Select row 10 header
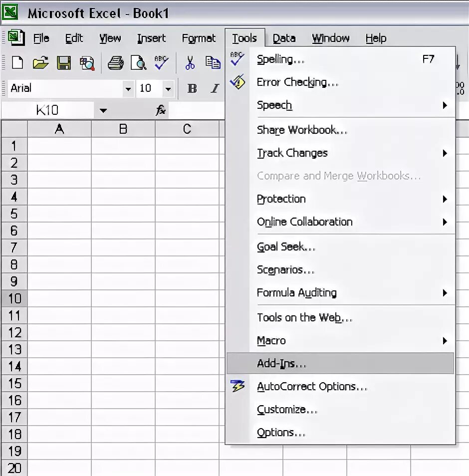Screen dimensions: 469x476 (x=14, y=299)
